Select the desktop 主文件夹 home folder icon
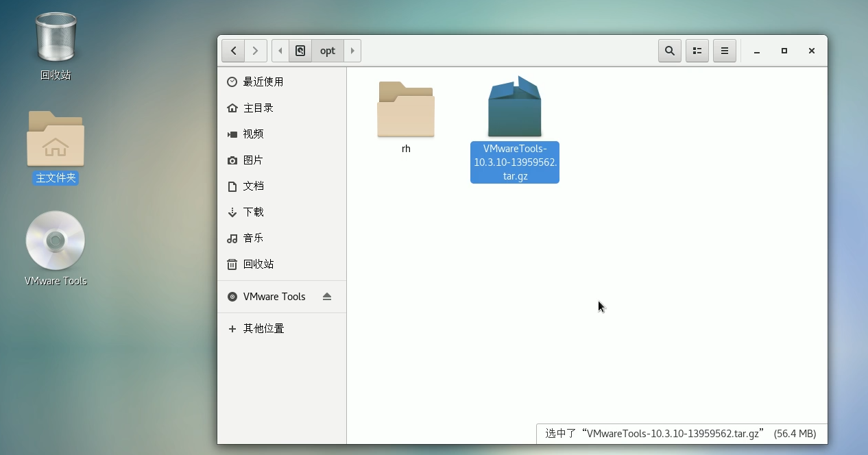The image size is (868, 455). click(x=56, y=138)
